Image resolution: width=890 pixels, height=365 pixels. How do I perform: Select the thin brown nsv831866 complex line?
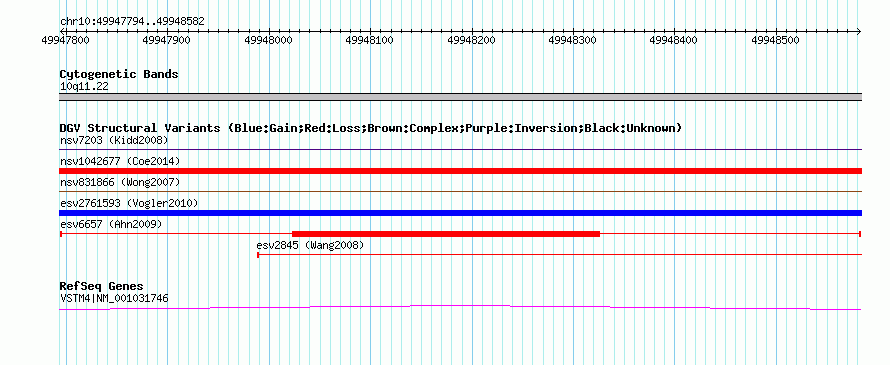coord(460,192)
